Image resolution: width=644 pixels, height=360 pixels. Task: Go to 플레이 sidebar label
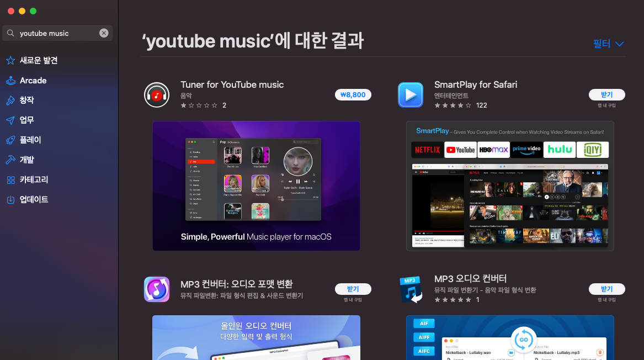pos(30,140)
